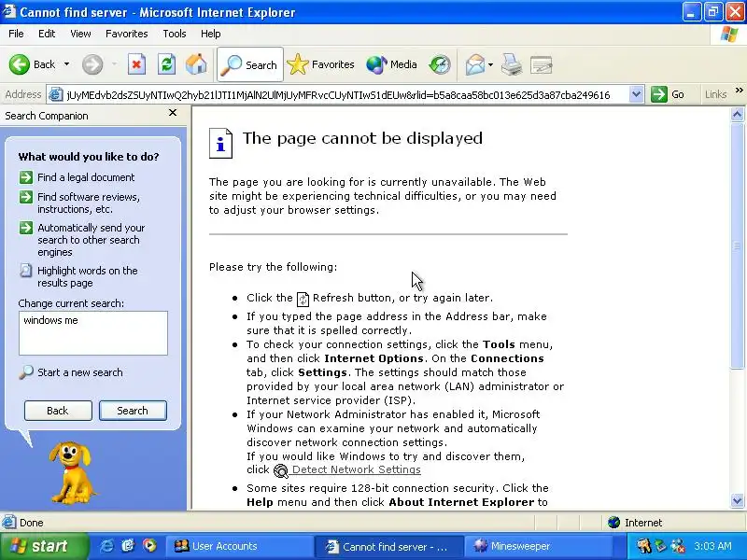
Task: Switch to User Accounts taskbar window
Action: (239, 546)
